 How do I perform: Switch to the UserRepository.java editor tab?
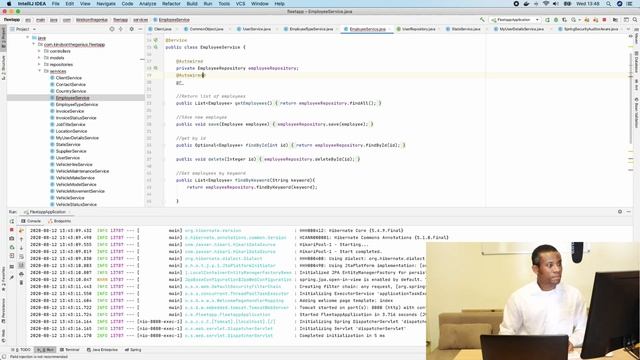418,29
